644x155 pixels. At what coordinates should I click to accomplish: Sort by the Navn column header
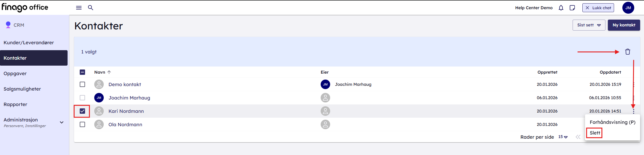100,72
